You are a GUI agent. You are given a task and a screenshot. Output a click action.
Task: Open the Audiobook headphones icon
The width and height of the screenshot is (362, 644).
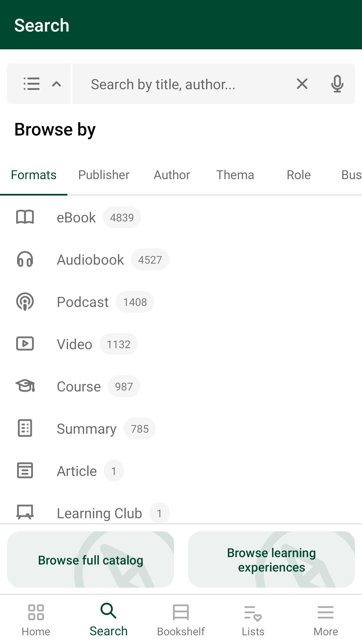pos(25,259)
